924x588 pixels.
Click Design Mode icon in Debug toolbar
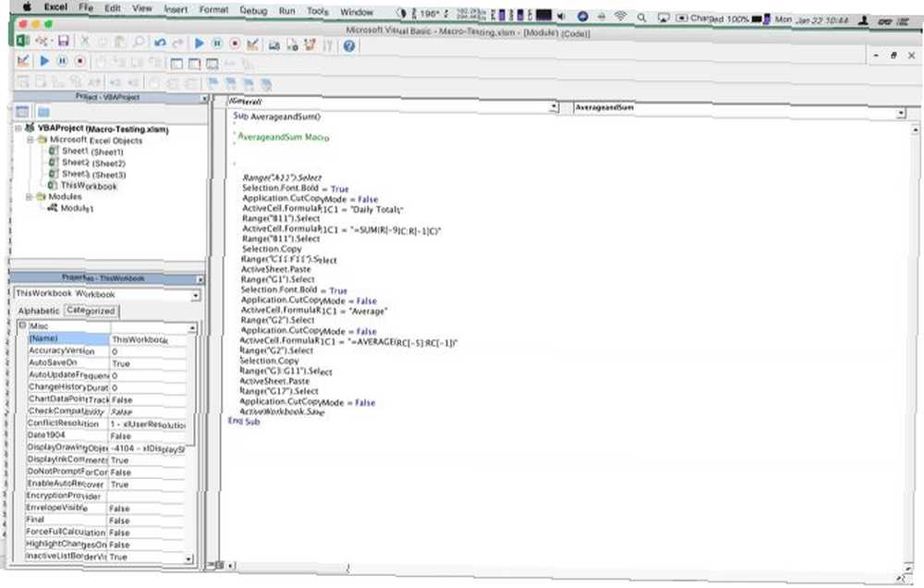pos(24,60)
